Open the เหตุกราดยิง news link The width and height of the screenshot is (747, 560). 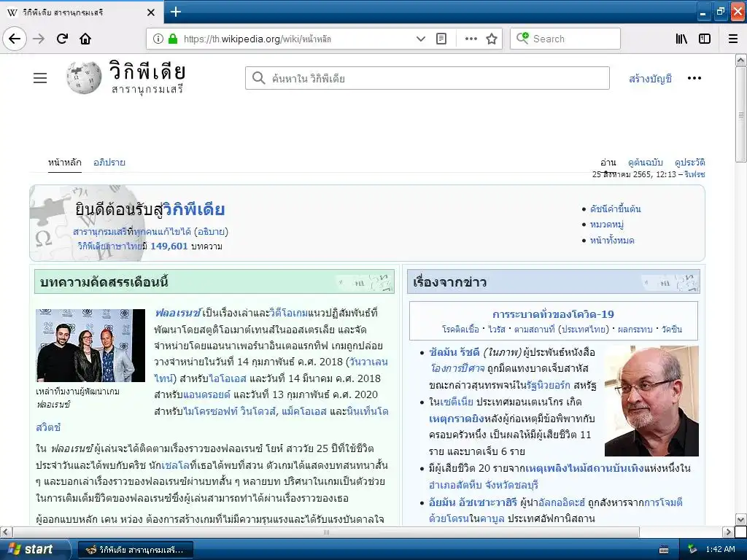point(457,419)
